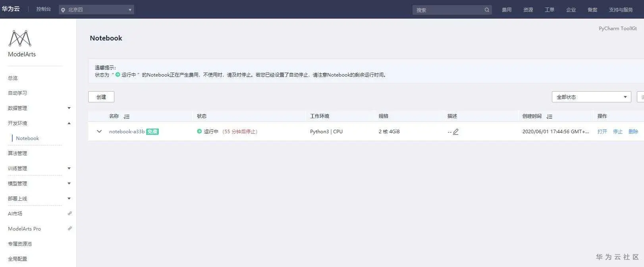Click the creation time 2020/06/01 17:44:56 cell

point(556,131)
